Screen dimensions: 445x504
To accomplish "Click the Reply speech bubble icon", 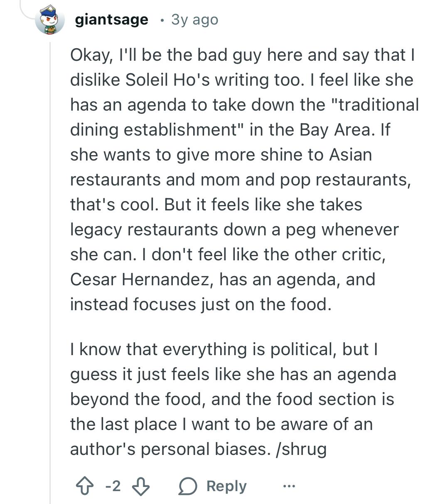I will click(187, 486).
